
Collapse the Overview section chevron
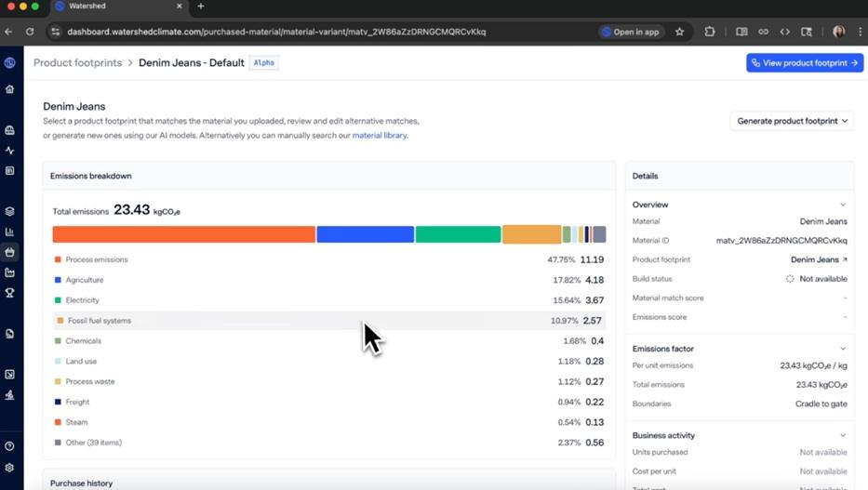pos(843,205)
